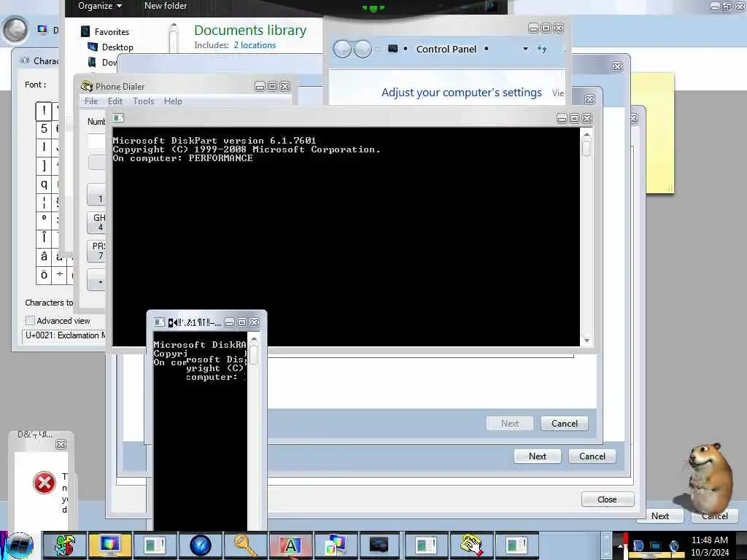This screenshot has width=747, height=560.
Task: Click the explorer navigation pane scrollbar
Action: click(x=174, y=38)
